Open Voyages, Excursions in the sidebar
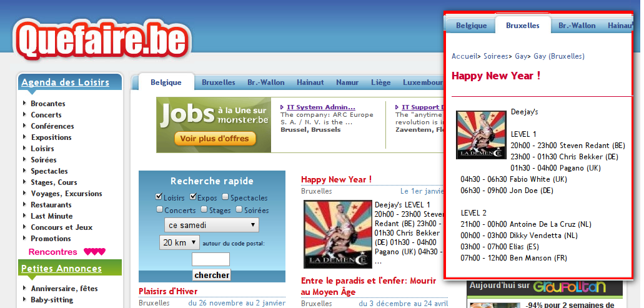This screenshot has width=644, height=308. tap(67, 194)
